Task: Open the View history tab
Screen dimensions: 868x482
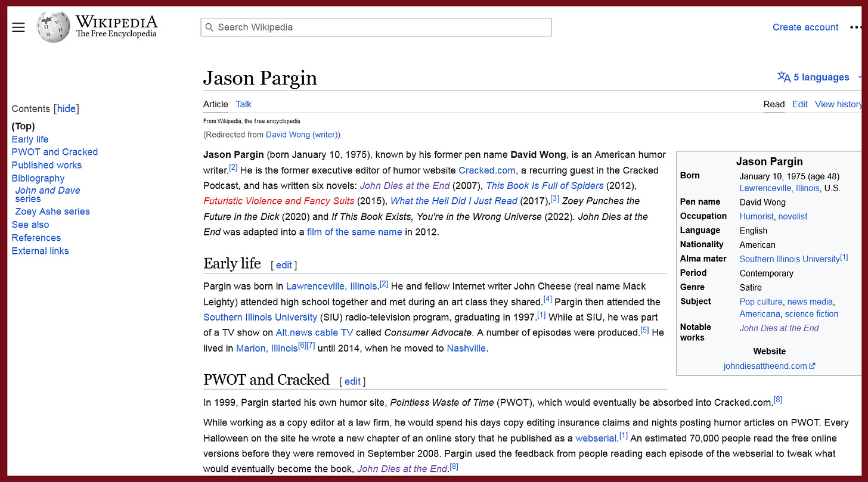Action: point(838,104)
